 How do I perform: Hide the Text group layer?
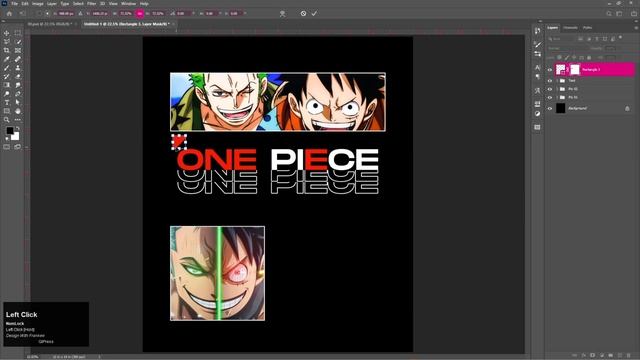[550, 81]
